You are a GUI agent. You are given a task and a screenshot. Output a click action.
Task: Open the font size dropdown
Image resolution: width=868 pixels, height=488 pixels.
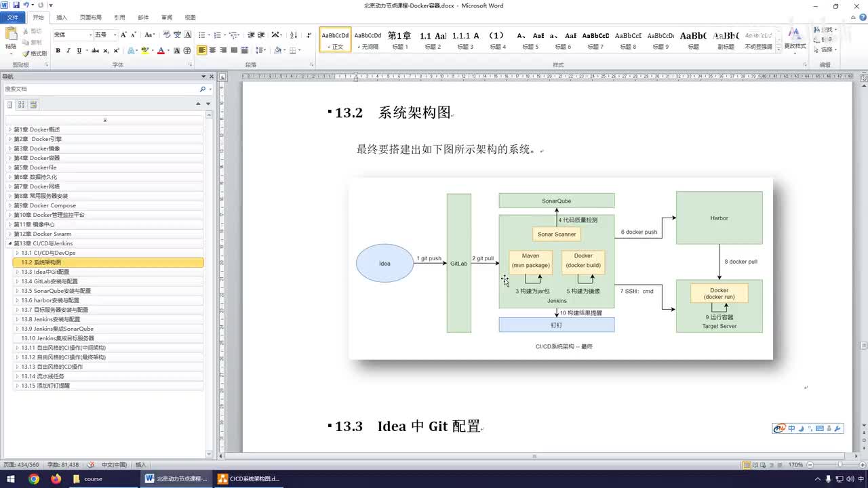(x=115, y=35)
